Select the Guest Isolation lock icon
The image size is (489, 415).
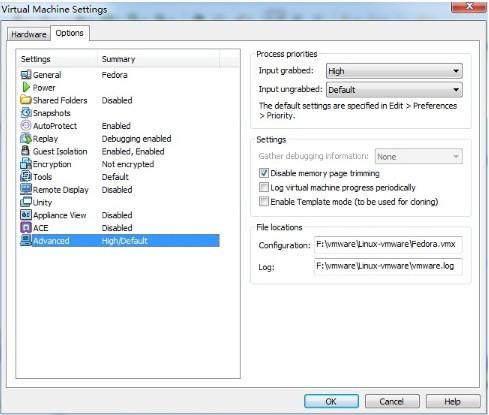tap(25, 151)
